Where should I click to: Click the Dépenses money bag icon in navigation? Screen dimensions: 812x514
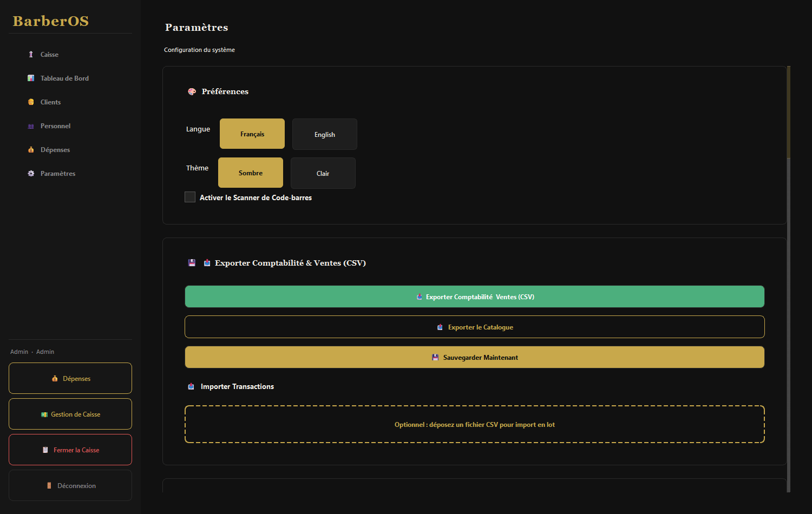[31, 150]
